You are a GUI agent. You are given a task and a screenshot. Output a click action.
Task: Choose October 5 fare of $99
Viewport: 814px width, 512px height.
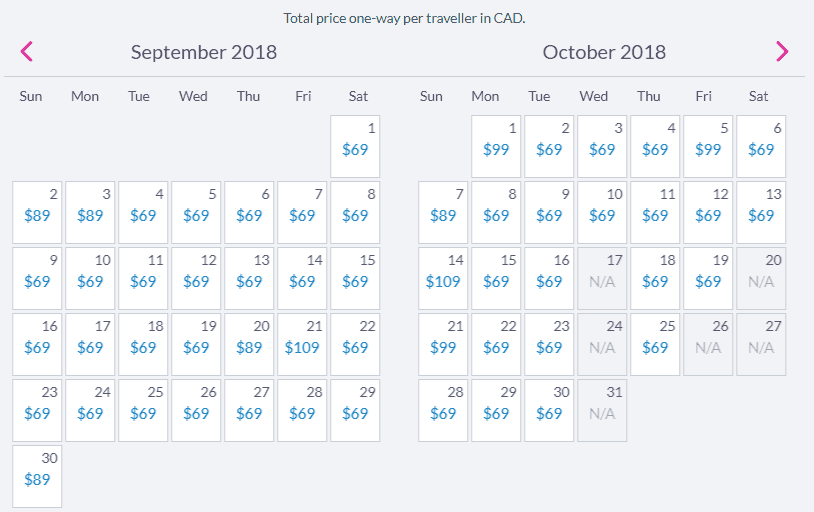pos(708,146)
